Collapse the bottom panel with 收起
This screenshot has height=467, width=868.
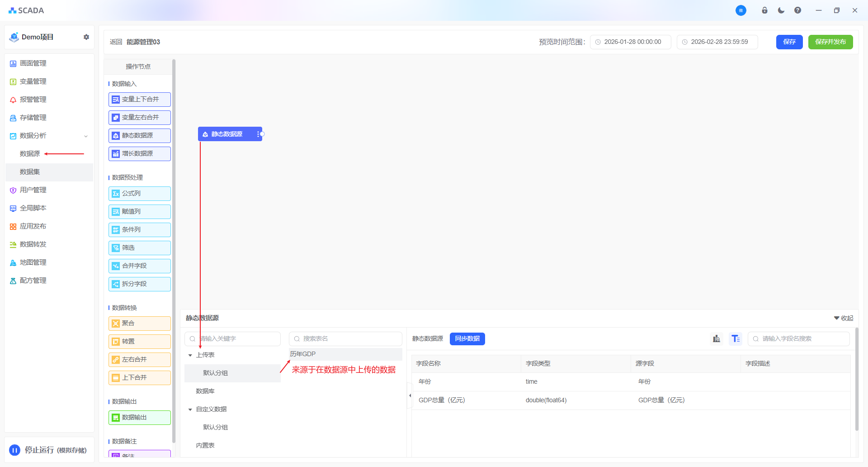[x=844, y=318]
